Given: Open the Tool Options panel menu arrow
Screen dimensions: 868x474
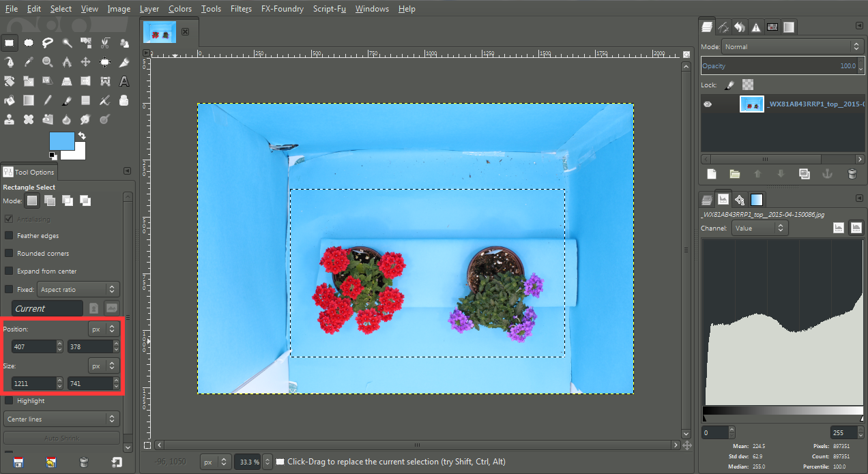Looking at the screenshot, I should click(127, 171).
